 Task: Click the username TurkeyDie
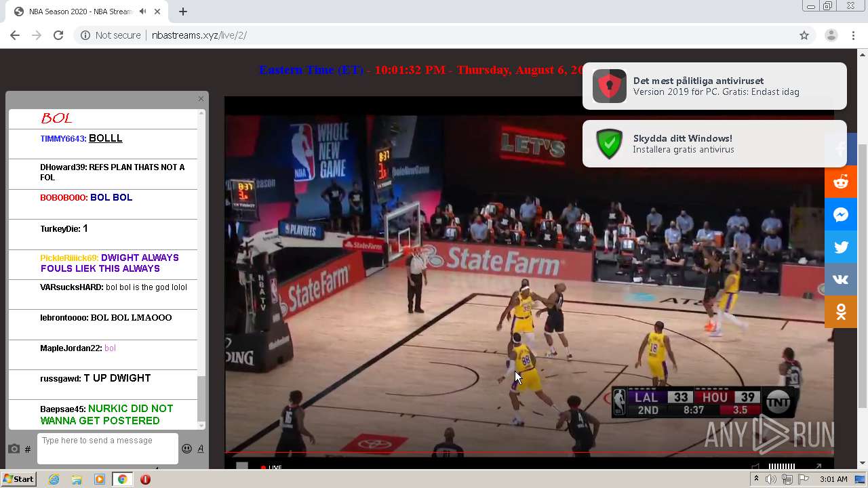click(60, 229)
